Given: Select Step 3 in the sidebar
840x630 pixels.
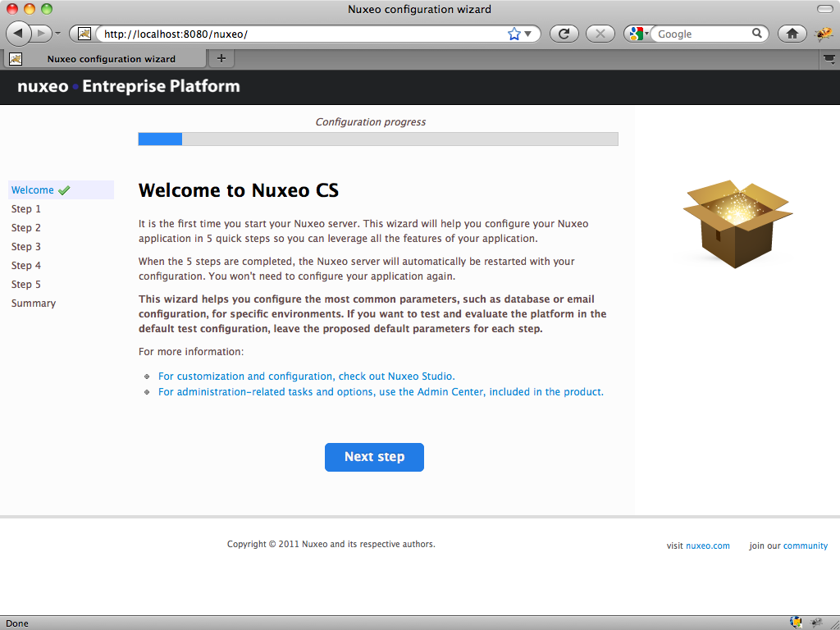Looking at the screenshot, I should coord(25,246).
